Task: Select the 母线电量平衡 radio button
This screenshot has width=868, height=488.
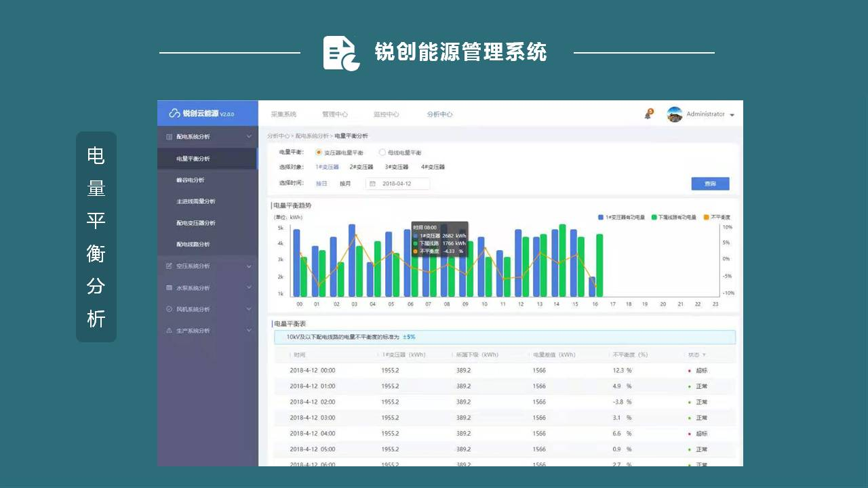Action: point(382,152)
